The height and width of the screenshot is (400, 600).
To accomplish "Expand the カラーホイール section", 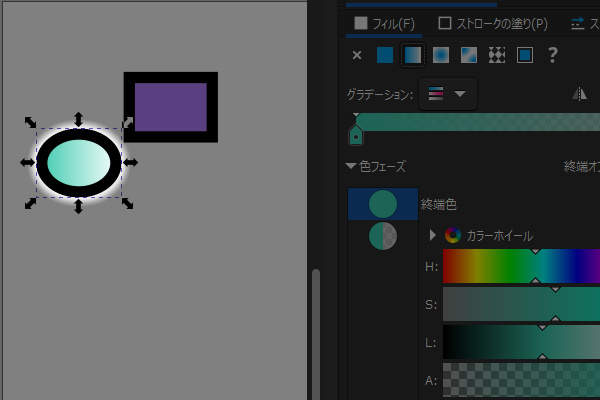I will tap(432, 235).
